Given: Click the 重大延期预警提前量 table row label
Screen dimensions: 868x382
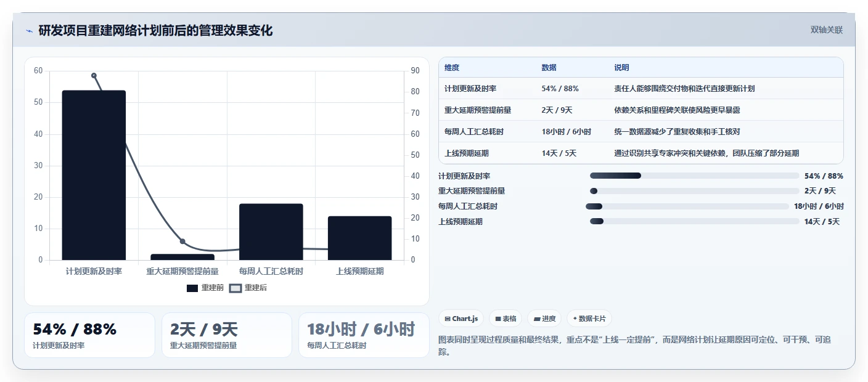Looking at the screenshot, I should click(x=478, y=110).
